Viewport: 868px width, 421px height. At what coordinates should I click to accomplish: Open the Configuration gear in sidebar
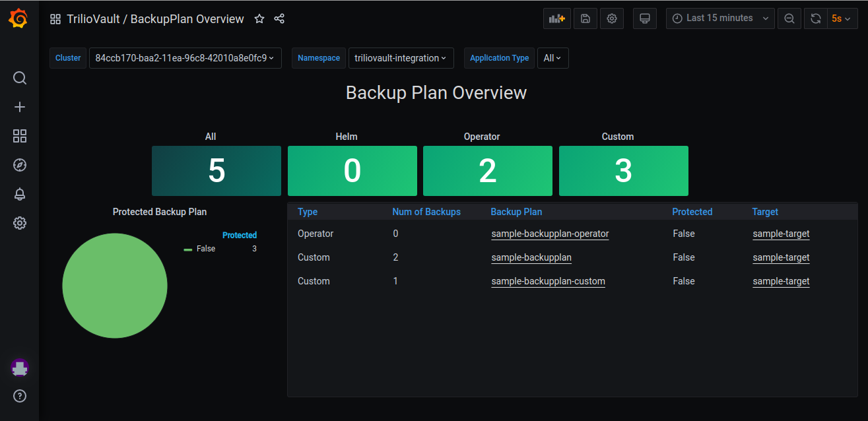coord(20,223)
